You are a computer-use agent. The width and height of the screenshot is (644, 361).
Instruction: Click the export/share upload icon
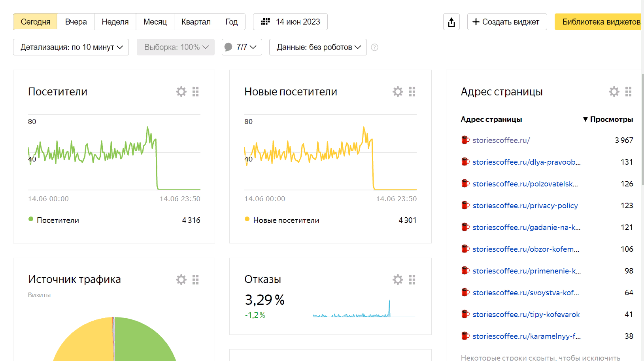coord(451,22)
